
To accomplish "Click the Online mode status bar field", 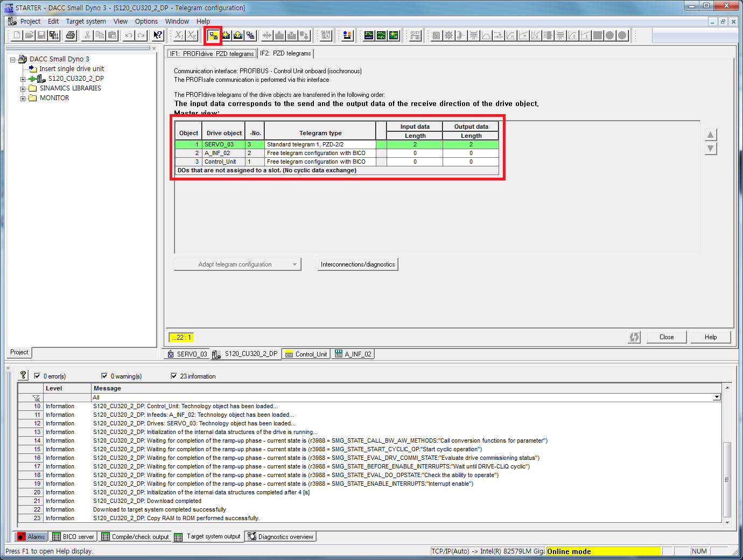I will [603, 551].
